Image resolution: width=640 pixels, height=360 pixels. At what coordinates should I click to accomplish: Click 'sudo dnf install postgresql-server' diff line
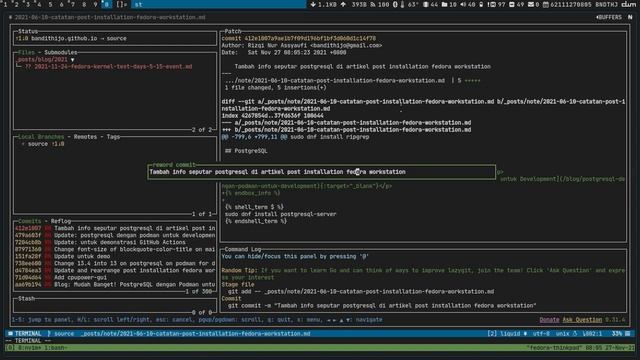coord(280,214)
